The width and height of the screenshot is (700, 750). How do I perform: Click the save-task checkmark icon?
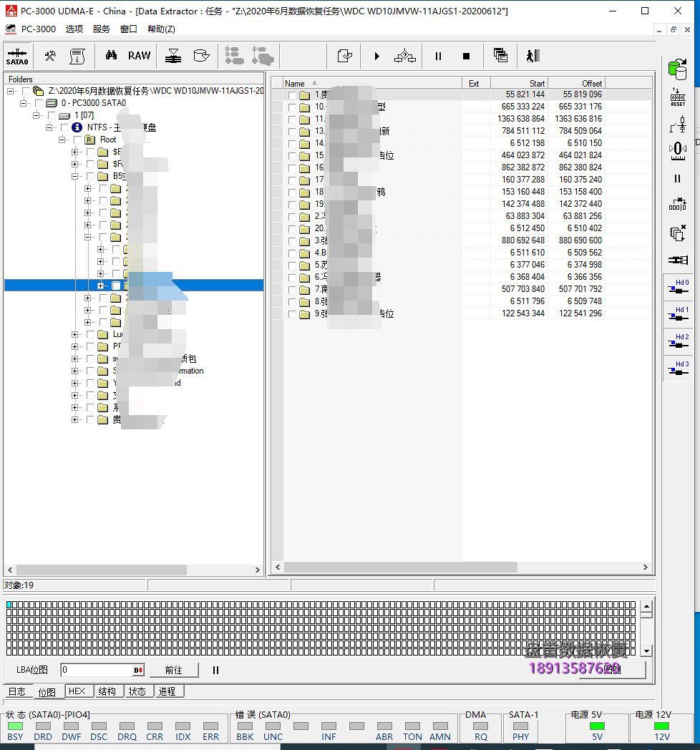point(344,56)
